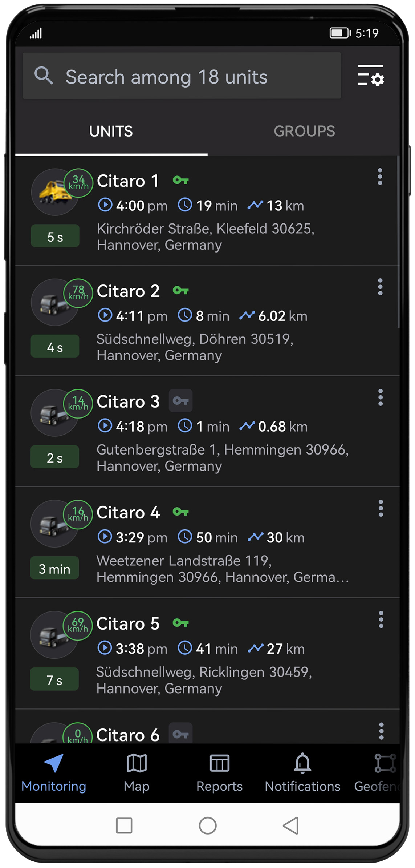
Task: Tap the green ignition key for Citaro 1
Action: tap(180, 180)
